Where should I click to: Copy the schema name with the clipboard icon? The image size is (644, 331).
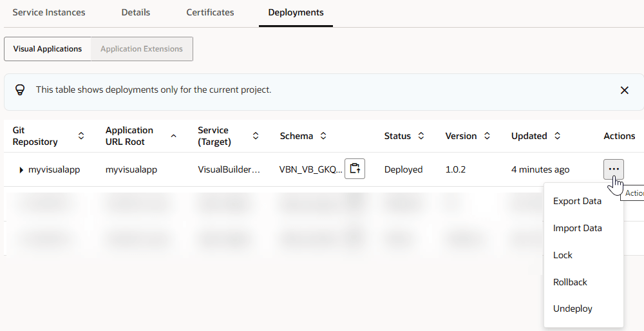tap(355, 169)
